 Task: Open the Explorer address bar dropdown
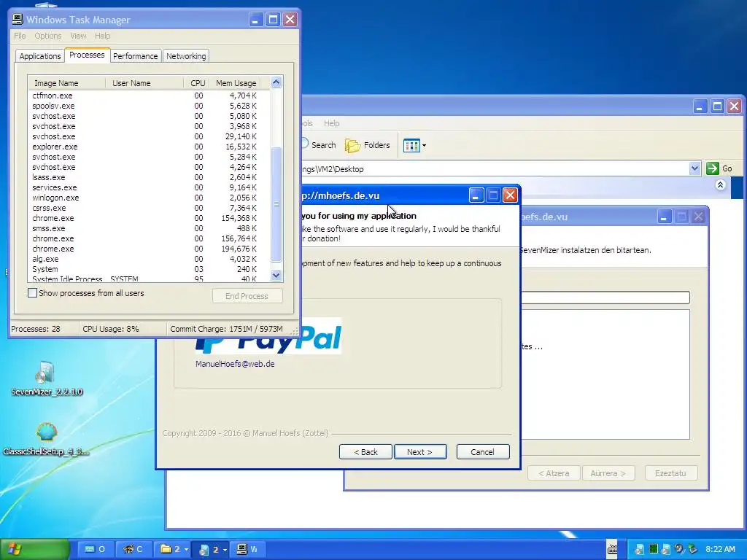pyautogui.click(x=694, y=168)
